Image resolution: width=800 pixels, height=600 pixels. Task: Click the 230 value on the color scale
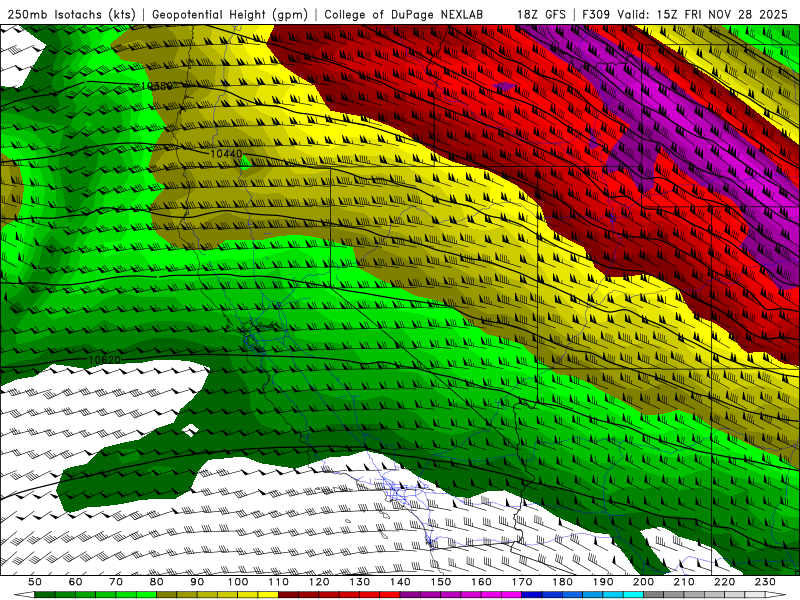[765, 582]
